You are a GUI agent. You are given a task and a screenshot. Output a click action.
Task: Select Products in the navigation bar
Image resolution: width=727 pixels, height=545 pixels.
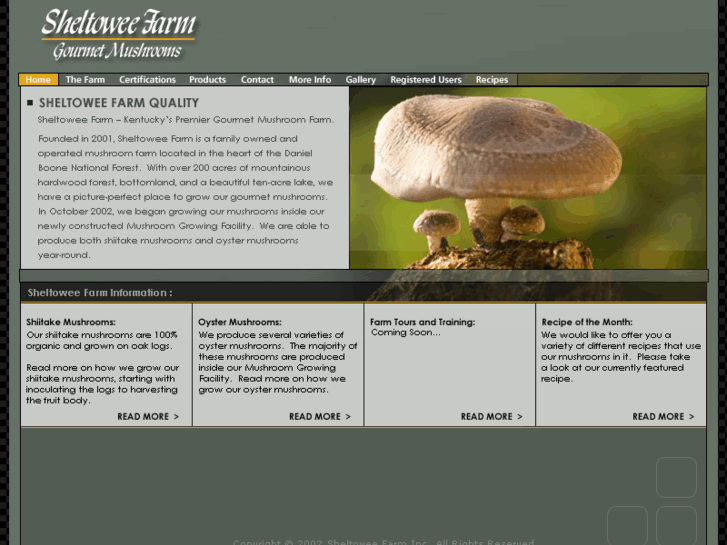208,80
